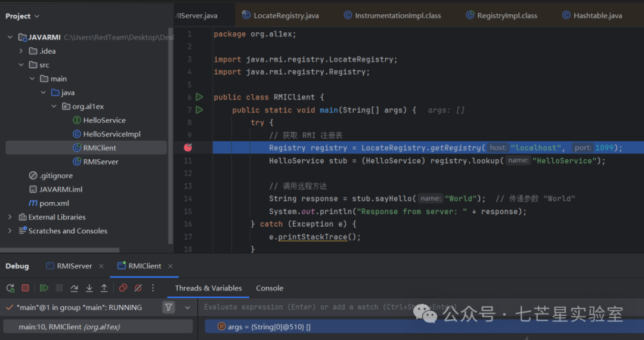Click the Debug tool window title
The image size is (644, 340).
[17, 266]
